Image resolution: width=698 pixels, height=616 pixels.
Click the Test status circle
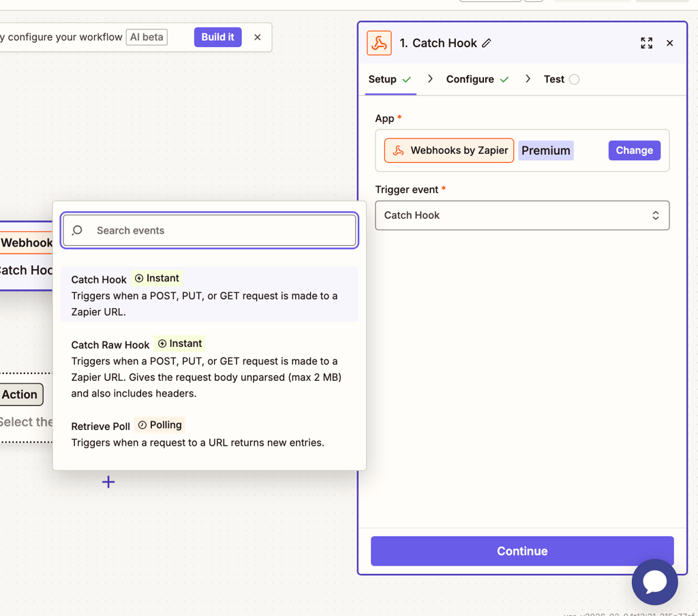coord(574,79)
